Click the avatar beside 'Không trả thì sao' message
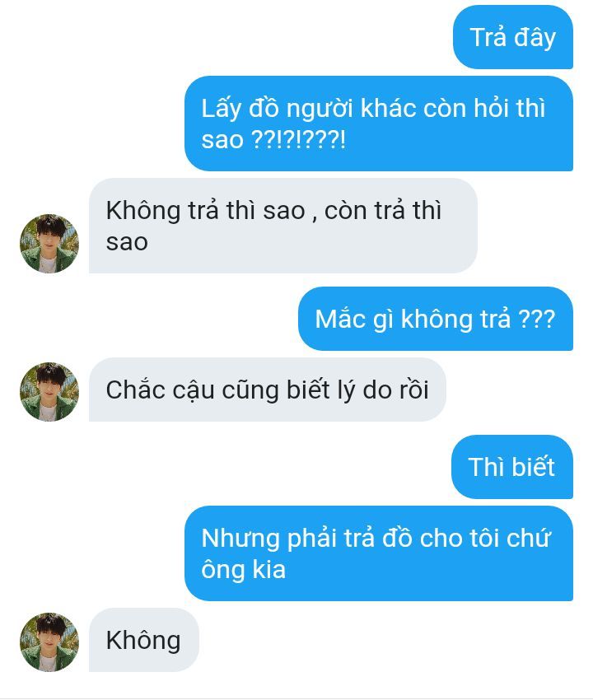Screen dimensions: 593x700 49,243
